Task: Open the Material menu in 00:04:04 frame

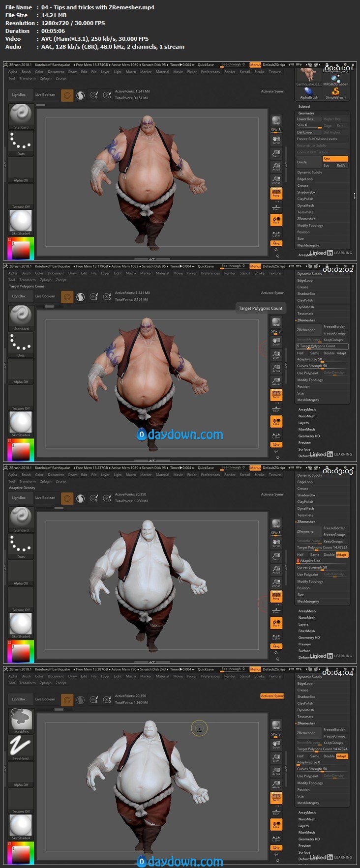Action: pyautogui.click(x=162, y=676)
